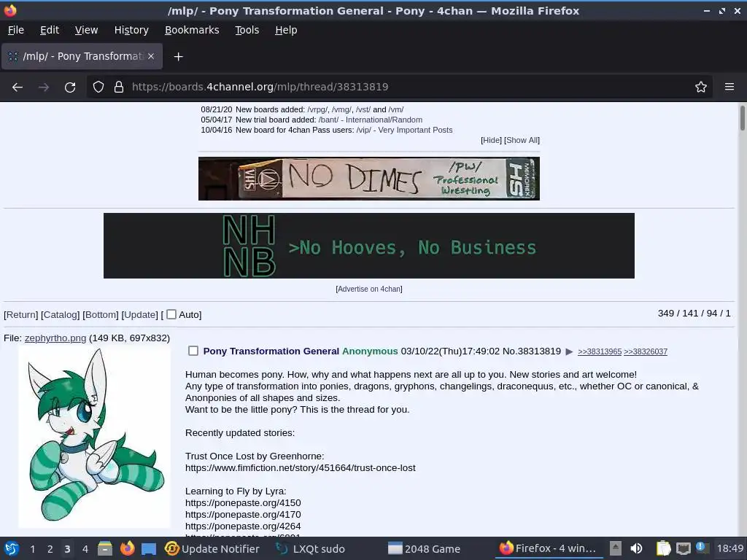Screen dimensions: 747x560
Task: Expand the pony image thumbnail
Action: pyautogui.click(x=94, y=437)
